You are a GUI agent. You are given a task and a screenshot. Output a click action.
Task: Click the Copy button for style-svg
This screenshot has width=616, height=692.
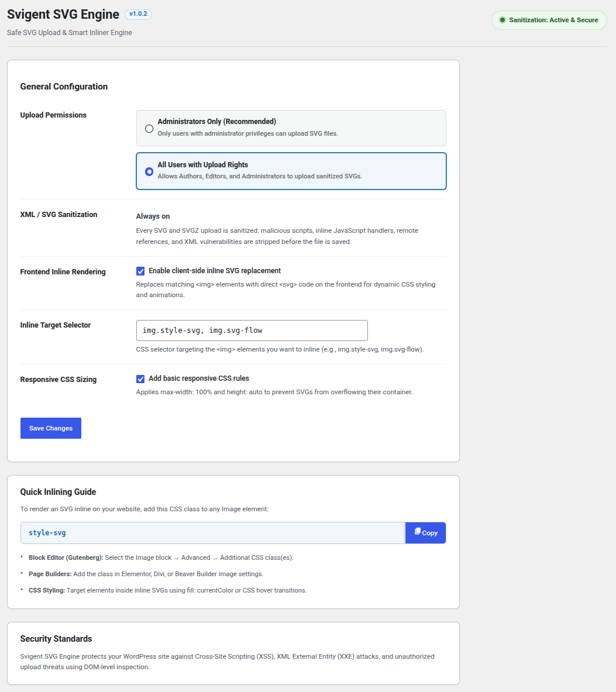pos(425,533)
